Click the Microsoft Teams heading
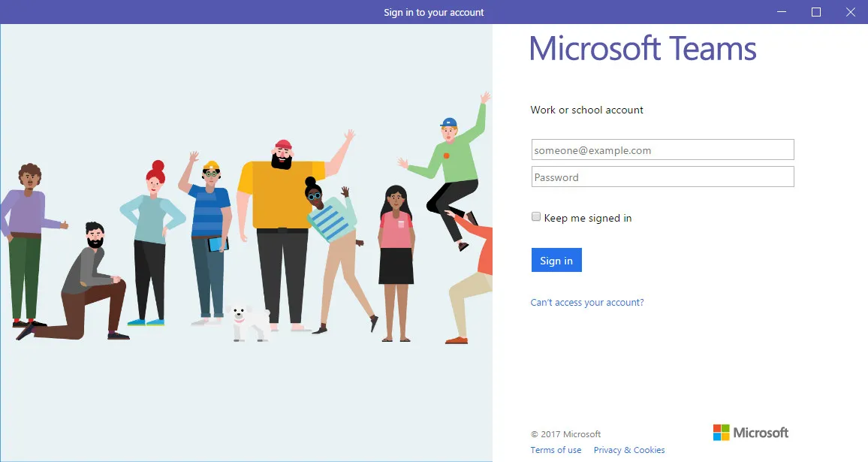 tap(643, 48)
